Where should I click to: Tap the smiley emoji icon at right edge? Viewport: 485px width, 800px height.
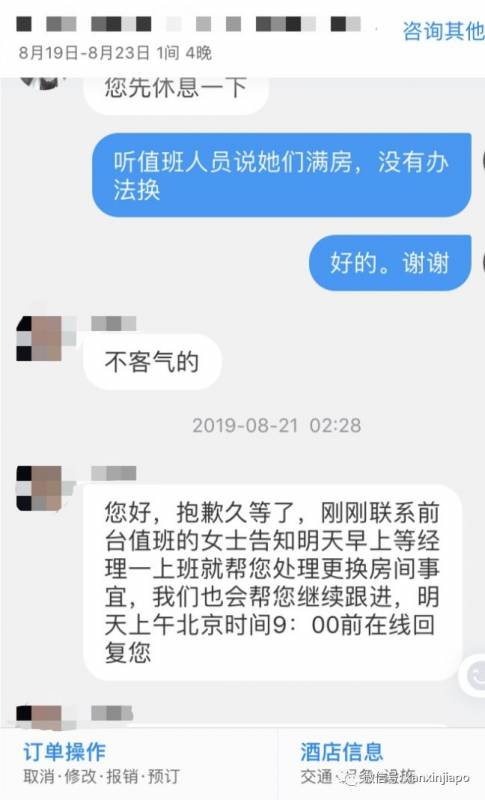point(477,676)
